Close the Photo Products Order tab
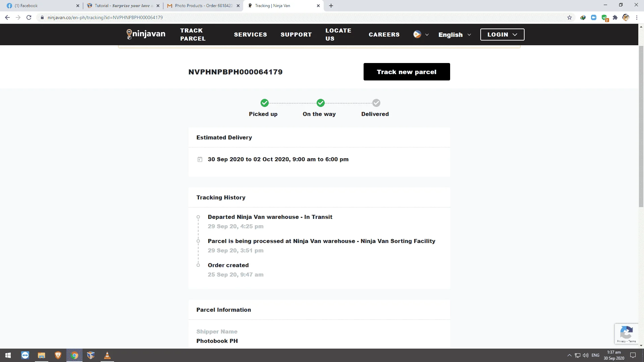The width and height of the screenshot is (644, 362). [238, 6]
